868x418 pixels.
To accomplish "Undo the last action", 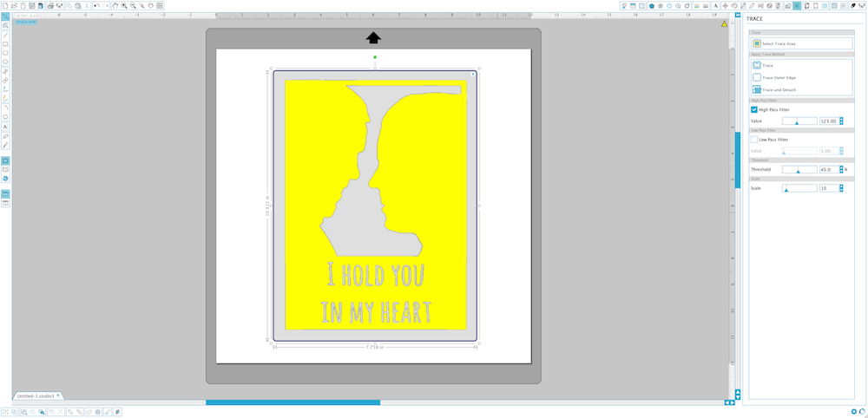I will (97, 5).
